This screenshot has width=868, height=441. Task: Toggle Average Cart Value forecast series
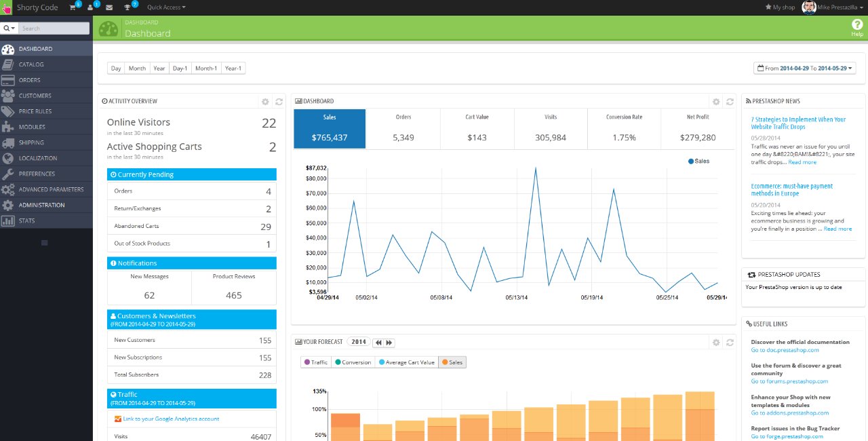click(407, 362)
